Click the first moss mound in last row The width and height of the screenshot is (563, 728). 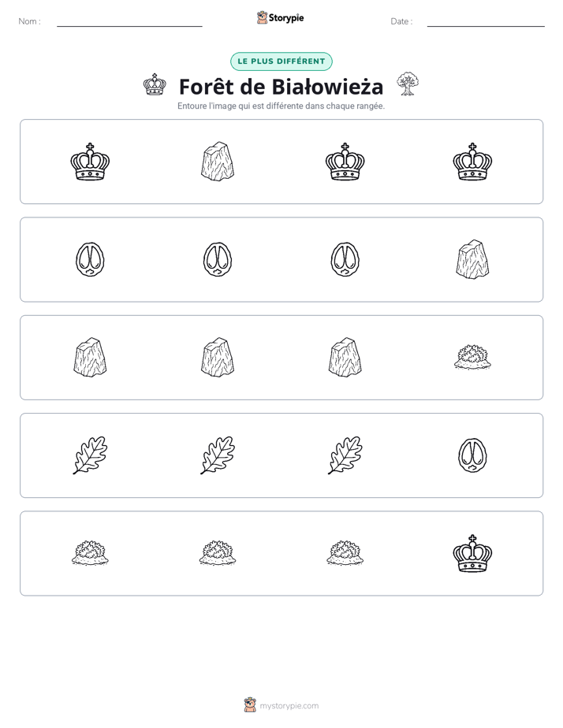90,553
